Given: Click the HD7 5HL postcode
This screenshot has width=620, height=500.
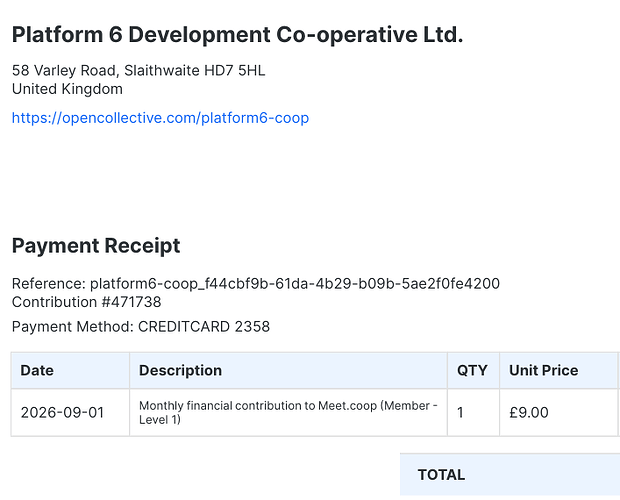Looking at the screenshot, I should (234, 70).
